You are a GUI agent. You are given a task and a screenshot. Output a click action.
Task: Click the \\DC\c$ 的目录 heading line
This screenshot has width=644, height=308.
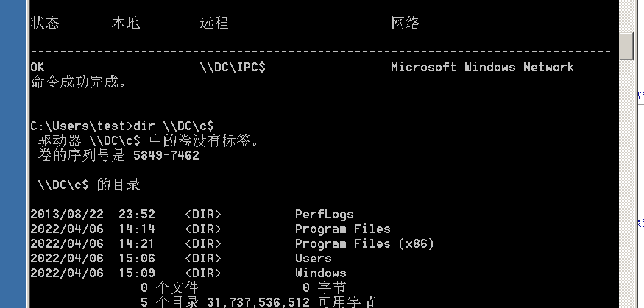coord(88,185)
